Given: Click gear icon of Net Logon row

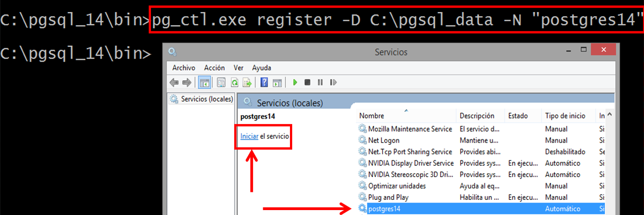Looking at the screenshot, I should coord(363,140).
